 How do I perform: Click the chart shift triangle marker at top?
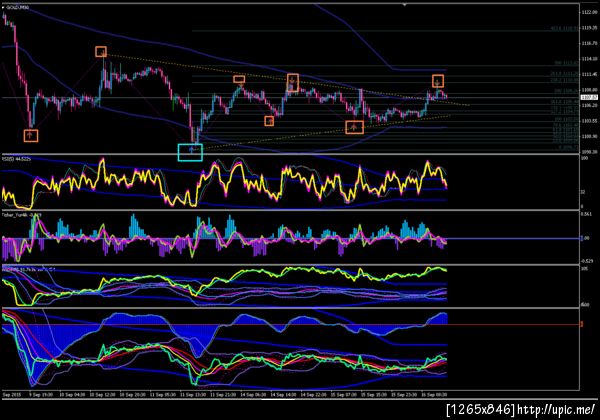pos(404,5)
